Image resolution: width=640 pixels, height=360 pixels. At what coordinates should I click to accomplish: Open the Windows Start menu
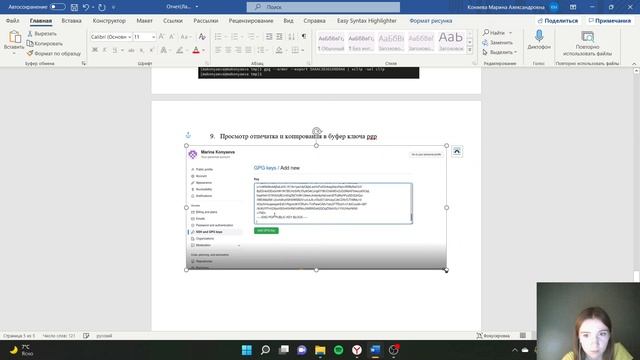click(x=247, y=350)
